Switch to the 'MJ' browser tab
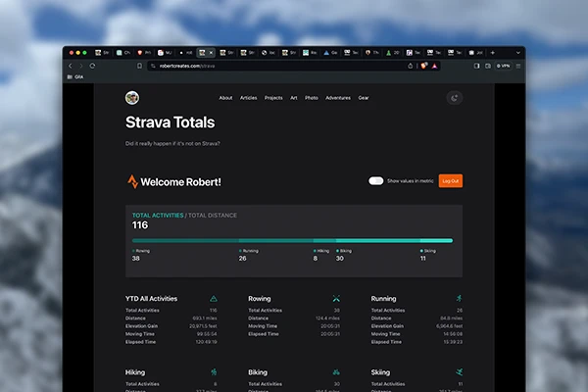This screenshot has height=392, width=588. click(165, 53)
